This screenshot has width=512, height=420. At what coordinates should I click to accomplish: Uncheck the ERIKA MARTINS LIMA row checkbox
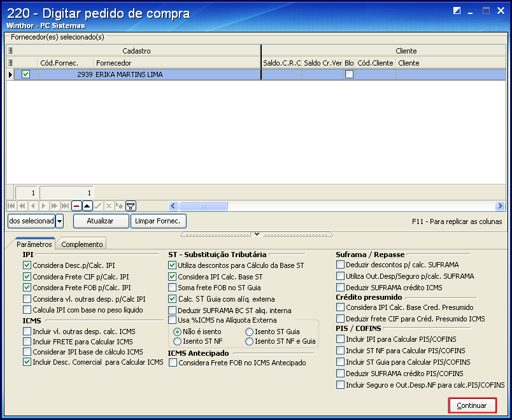26,74
